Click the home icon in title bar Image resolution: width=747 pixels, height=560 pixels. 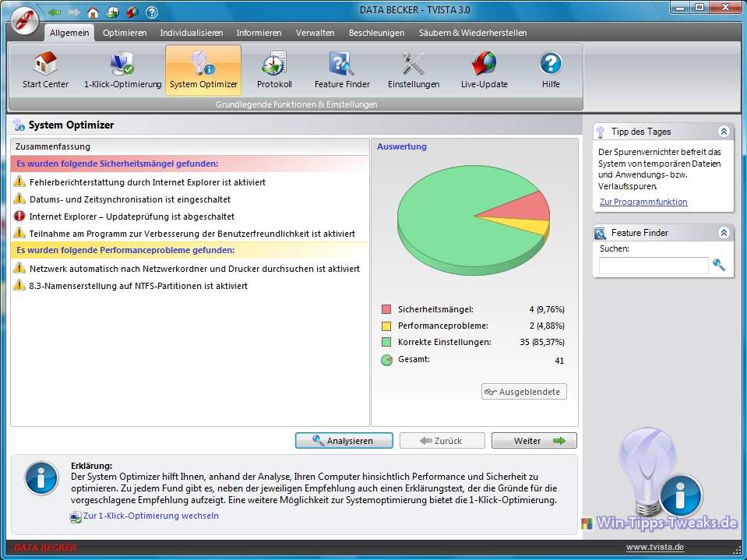[93, 12]
